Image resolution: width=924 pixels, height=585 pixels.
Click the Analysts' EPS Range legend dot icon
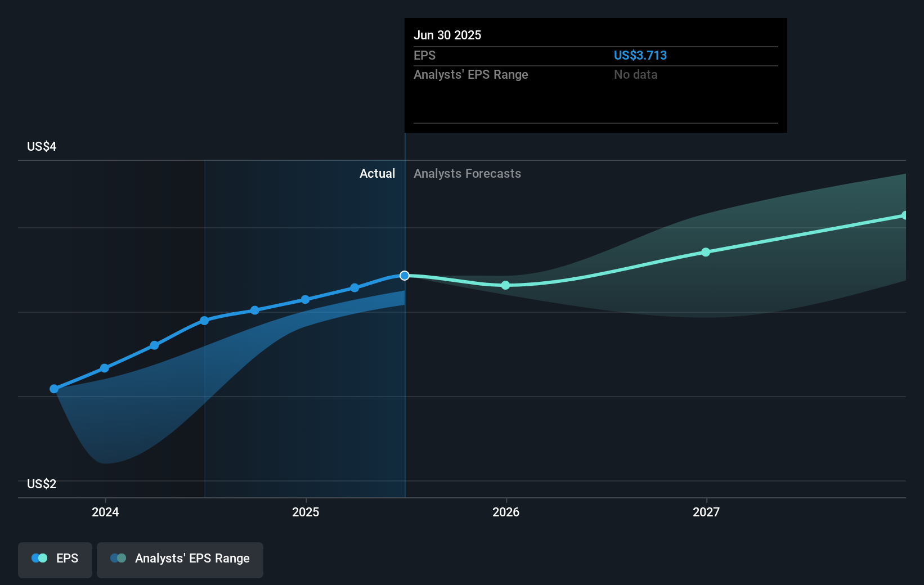(x=119, y=558)
